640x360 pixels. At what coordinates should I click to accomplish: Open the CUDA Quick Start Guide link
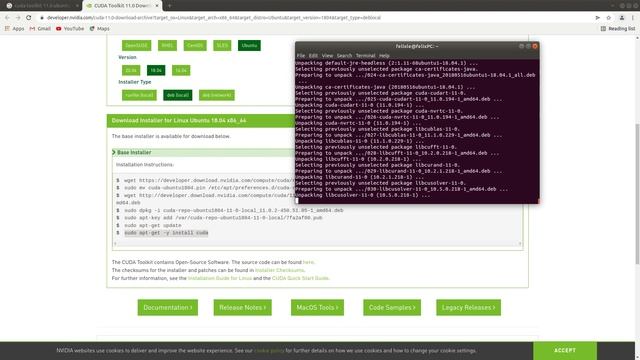coord(300,278)
